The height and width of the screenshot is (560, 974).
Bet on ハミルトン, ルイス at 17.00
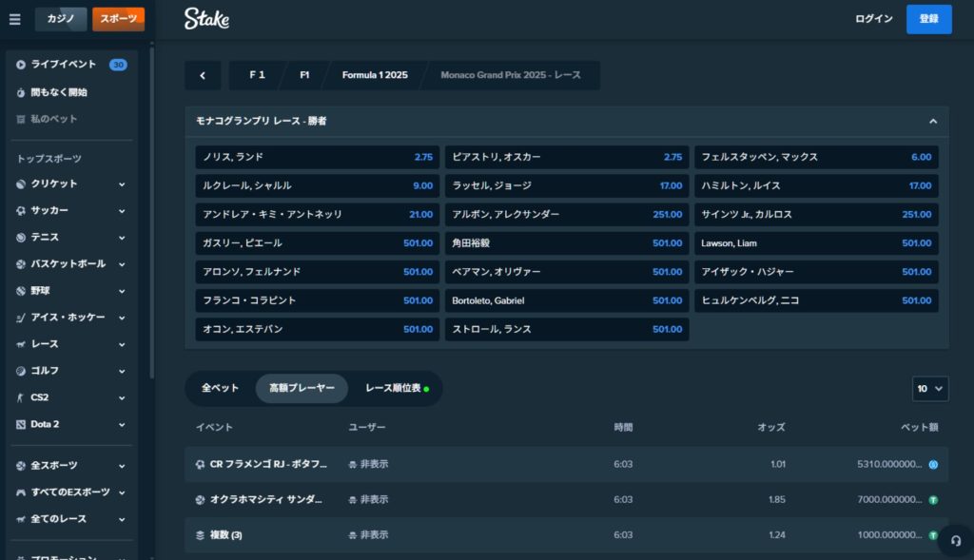pyautogui.click(x=816, y=186)
